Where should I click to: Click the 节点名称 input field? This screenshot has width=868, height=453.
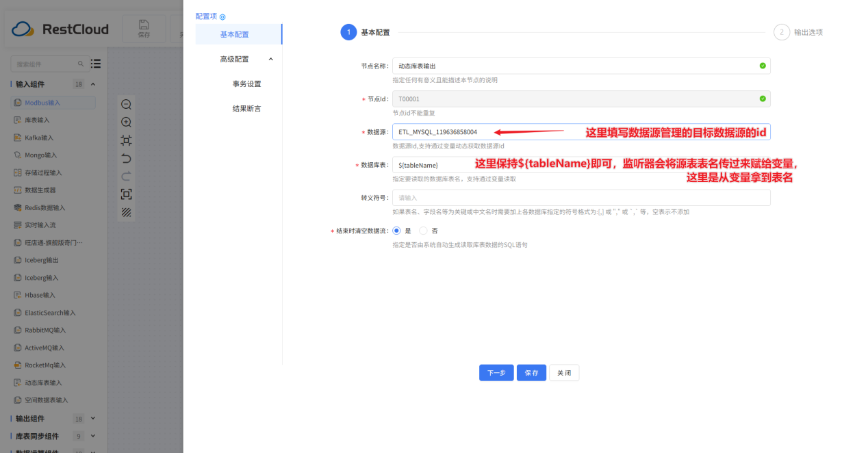tap(581, 66)
